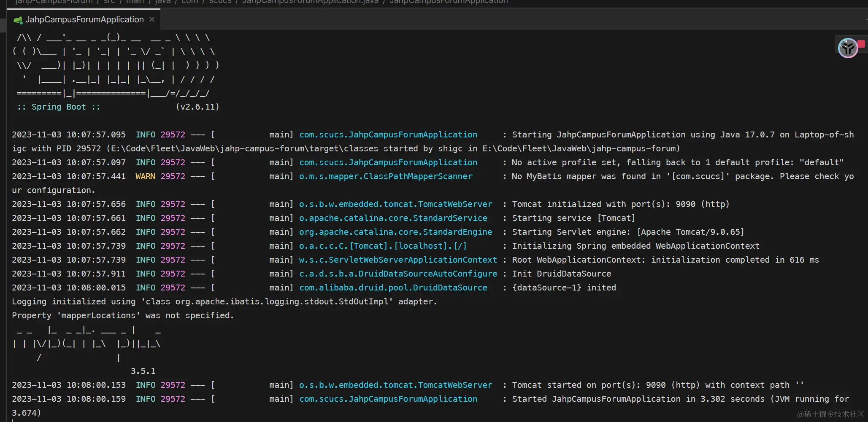Screen dimensions: 868x422
Task: Click the Spring Boot leaf icon on the run tab
Action: pos(18,19)
